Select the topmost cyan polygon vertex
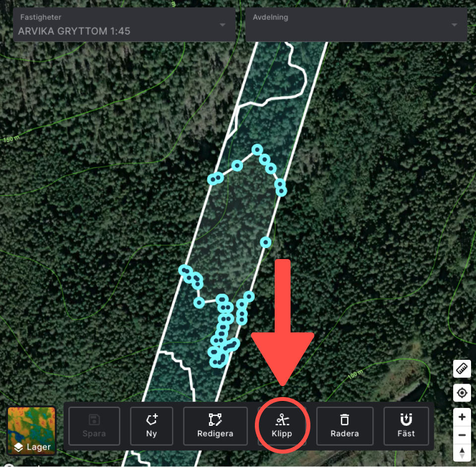The image size is (476, 467). tap(257, 150)
